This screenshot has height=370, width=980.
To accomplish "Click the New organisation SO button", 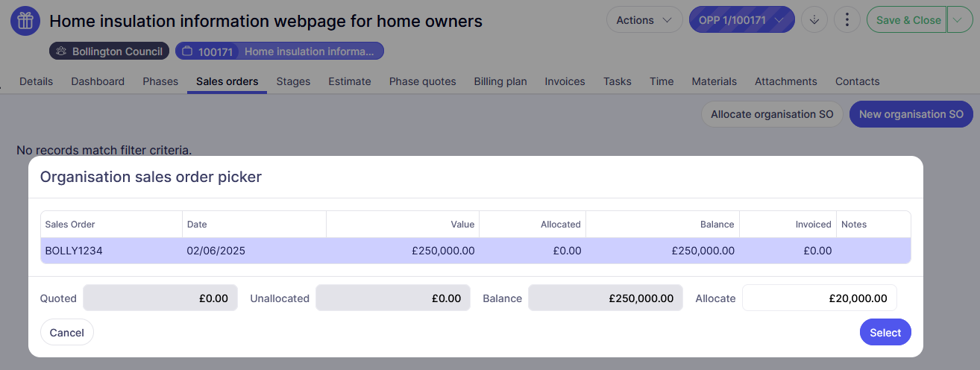I will (911, 114).
